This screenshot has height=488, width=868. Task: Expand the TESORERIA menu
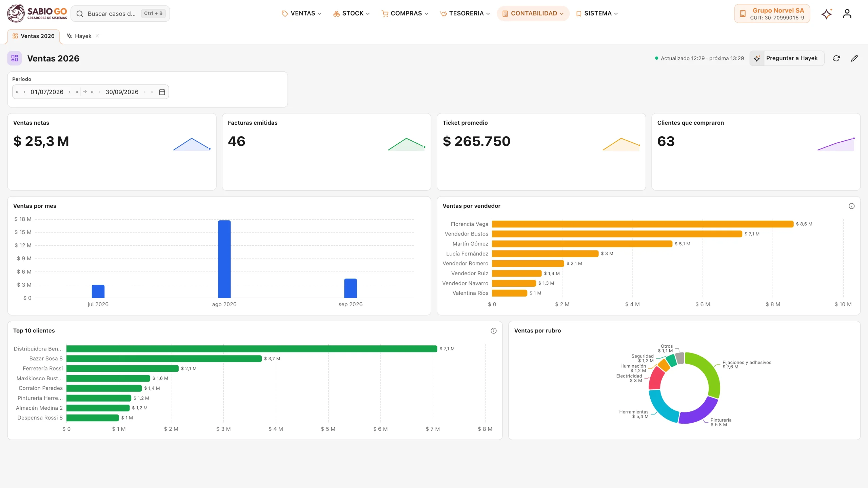pos(465,14)
